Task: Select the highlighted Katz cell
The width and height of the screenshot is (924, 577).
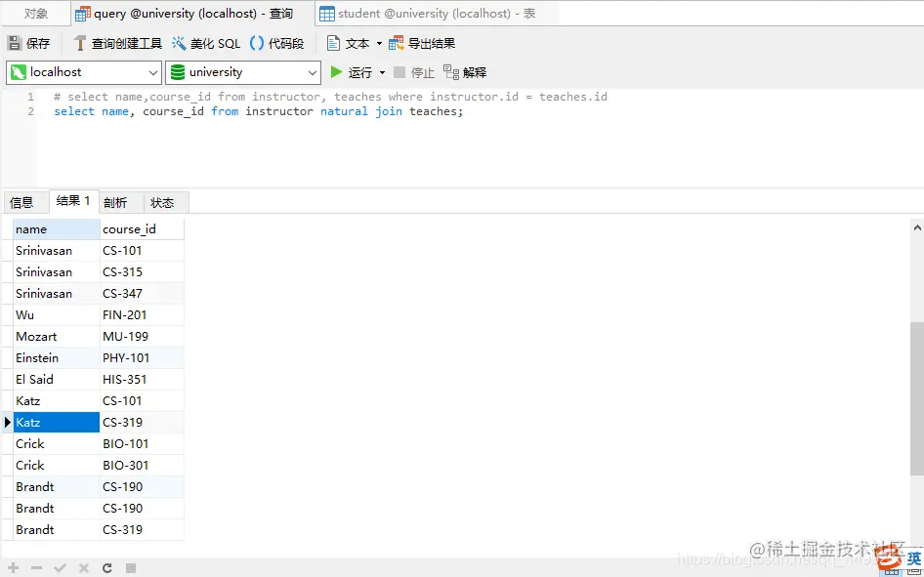Action: [x=57, y=422]
